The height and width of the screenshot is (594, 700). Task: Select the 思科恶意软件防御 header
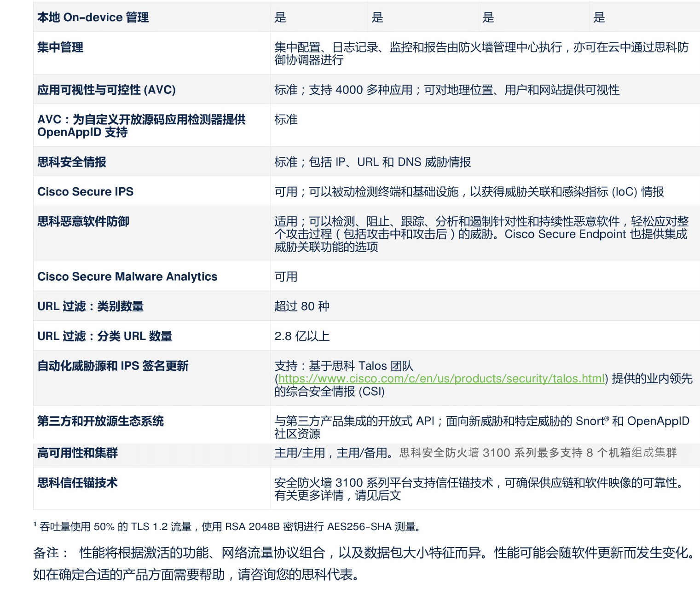tap(83, 220)
